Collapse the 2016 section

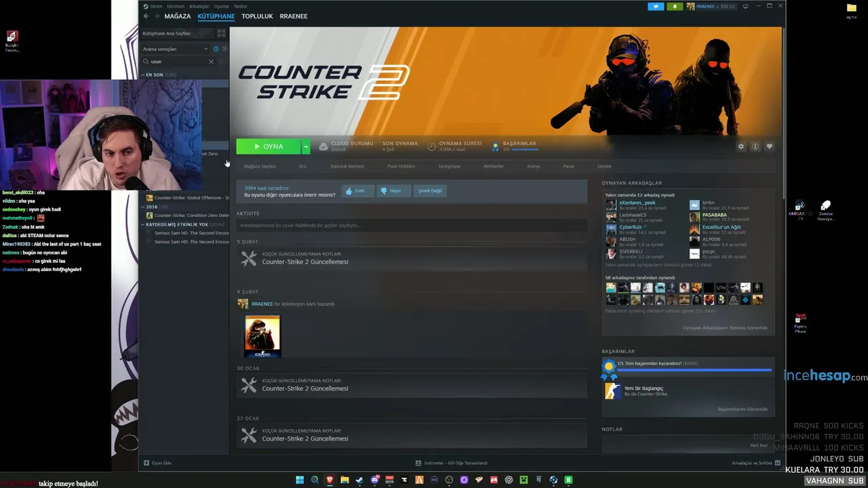[144, 207]
